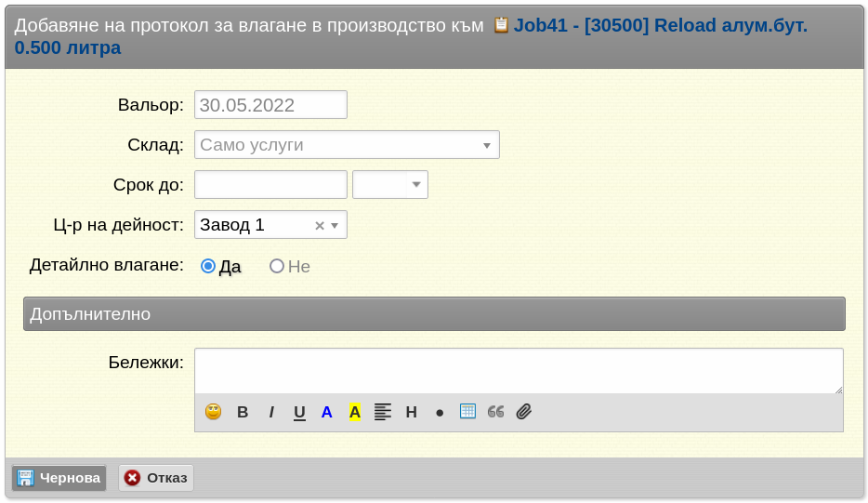This screenshot has height=503, width=868.
Task: Select Да for Детайлно влагане
Action: tap(208, 267)
